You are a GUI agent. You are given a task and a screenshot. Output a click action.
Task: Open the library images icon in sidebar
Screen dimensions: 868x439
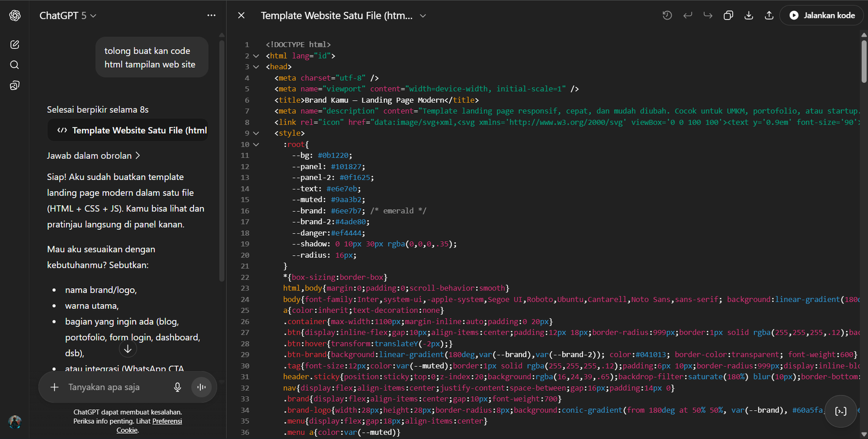(x=15, y=86)
